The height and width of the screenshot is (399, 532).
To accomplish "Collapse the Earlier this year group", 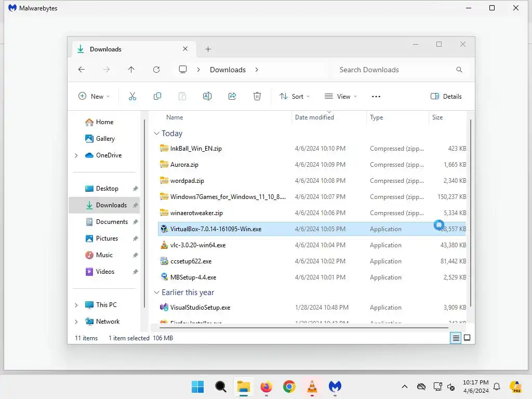I will (x=156, y=292).
